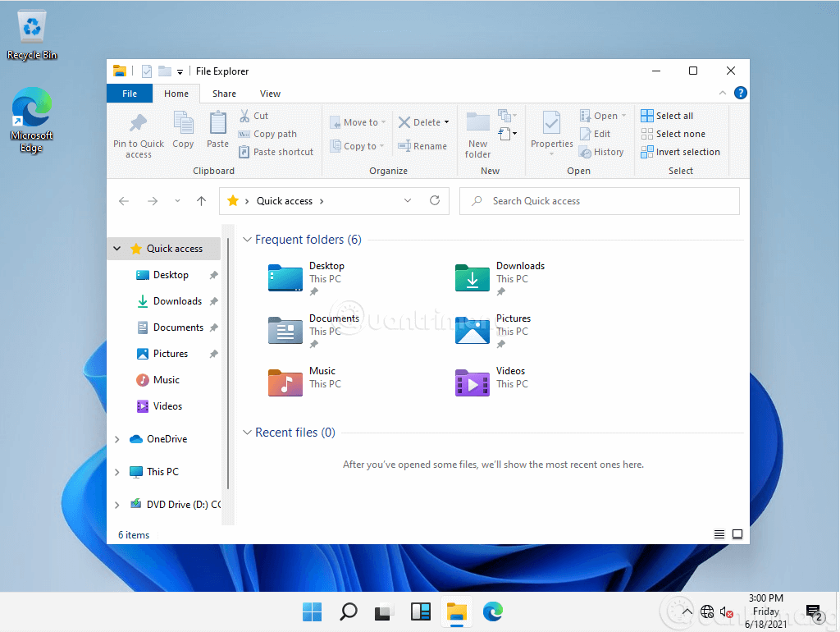This screenshot has height=632, width=840.
Task: Switch to the View ribbon tab
Action: [270, 93]
